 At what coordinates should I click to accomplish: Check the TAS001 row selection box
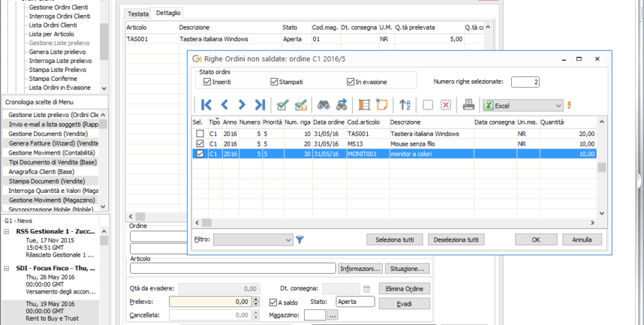[x=200, y=134]
